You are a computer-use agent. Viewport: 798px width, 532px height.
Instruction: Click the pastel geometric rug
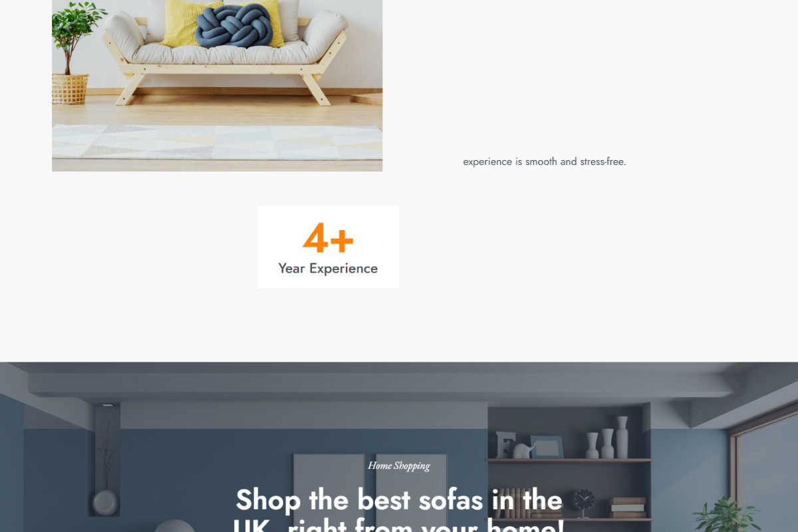(217, 142)
